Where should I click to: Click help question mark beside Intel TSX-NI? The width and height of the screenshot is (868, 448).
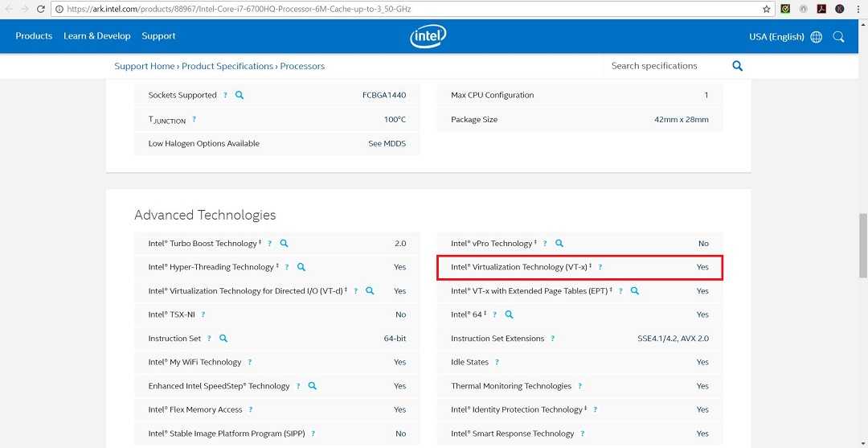pyautogui.click(x=203, y=314)
